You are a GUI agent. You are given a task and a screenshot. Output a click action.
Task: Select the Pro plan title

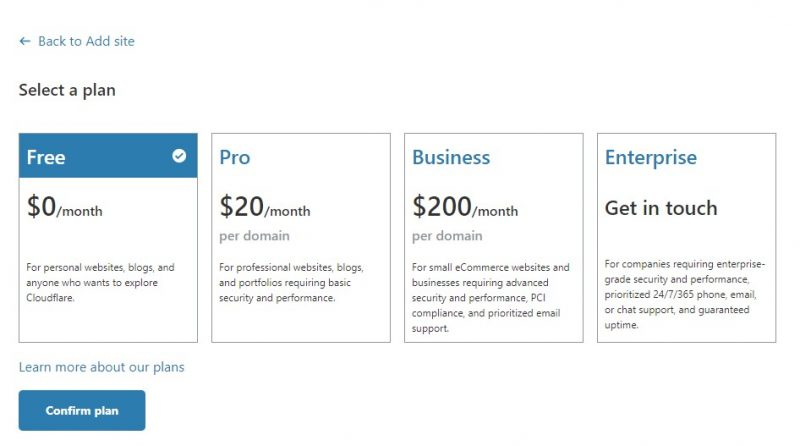(235, 158)
